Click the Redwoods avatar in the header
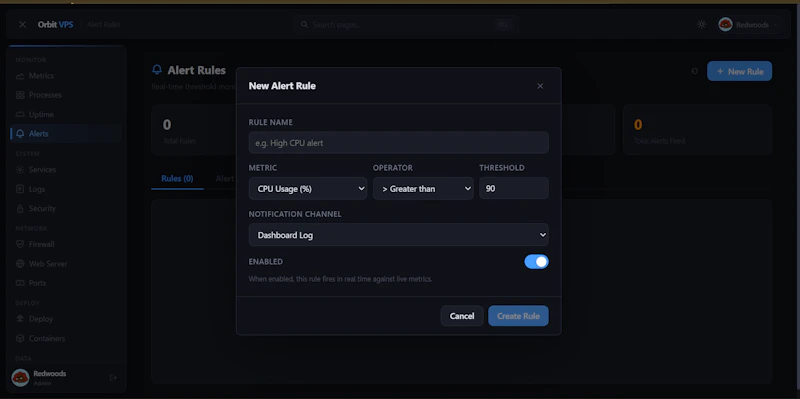The height and width of the screenshot is (399, 800). pos(725,24)
